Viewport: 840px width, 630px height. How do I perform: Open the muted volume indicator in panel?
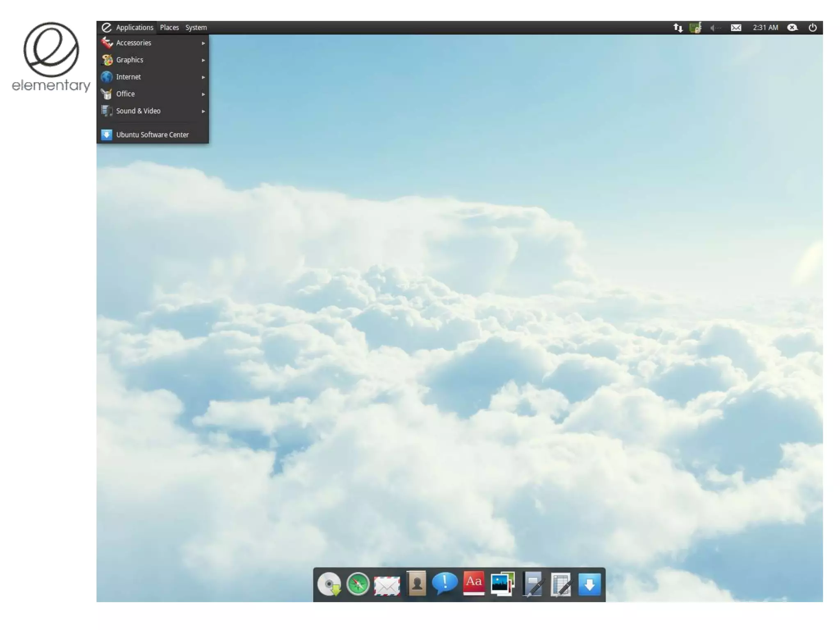point(715,27)
